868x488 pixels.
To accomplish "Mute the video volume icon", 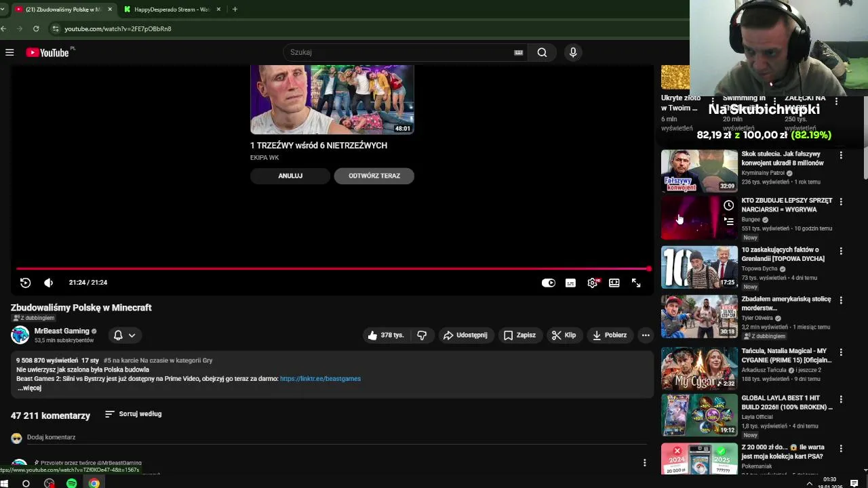I will coord(48,283).
